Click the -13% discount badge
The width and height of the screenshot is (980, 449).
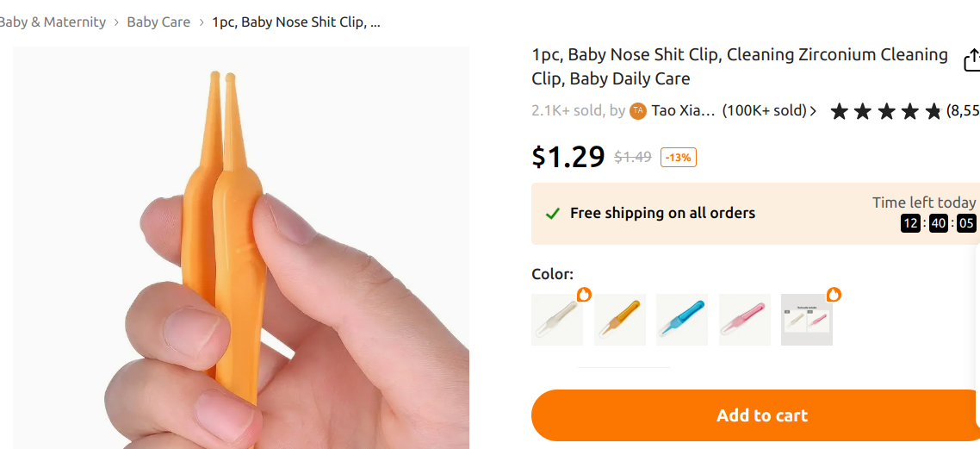point(679,157)
